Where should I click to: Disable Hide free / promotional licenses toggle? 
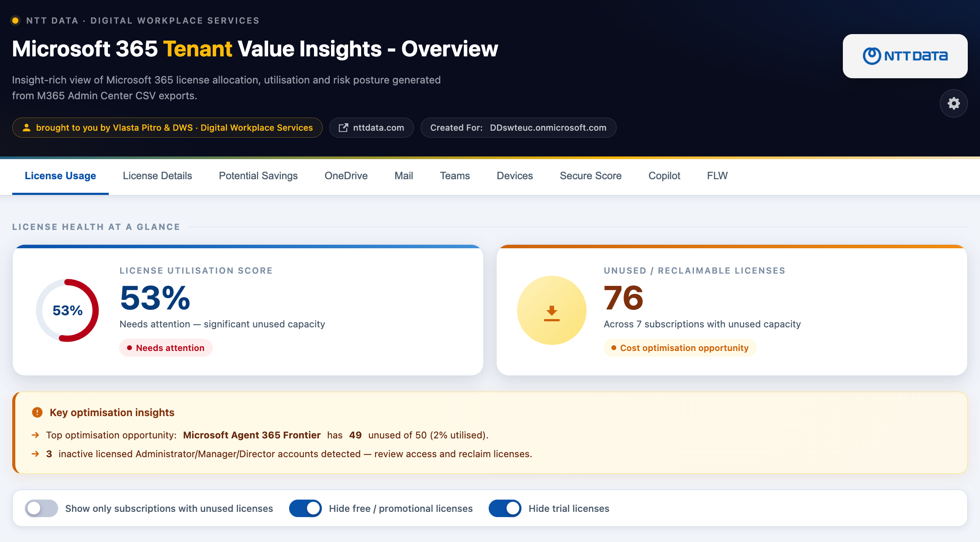point(305,508)
